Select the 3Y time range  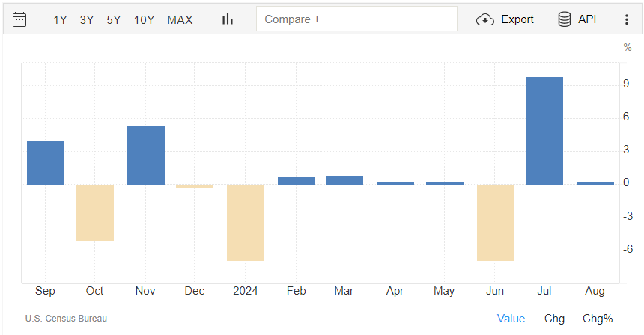(87, 20)
